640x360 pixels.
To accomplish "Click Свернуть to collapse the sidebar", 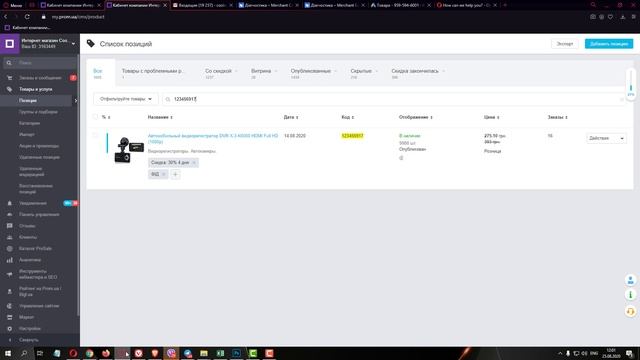I will point(29,340).
